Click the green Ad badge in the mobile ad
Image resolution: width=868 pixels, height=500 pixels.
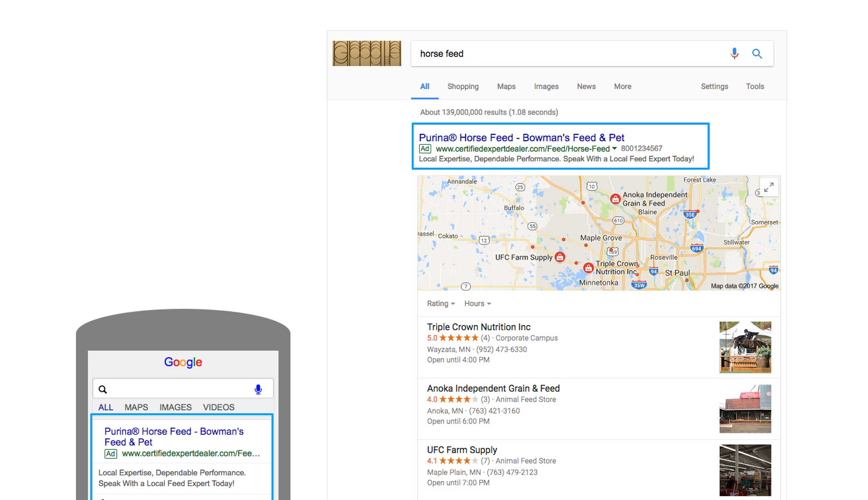pos(111,453)
